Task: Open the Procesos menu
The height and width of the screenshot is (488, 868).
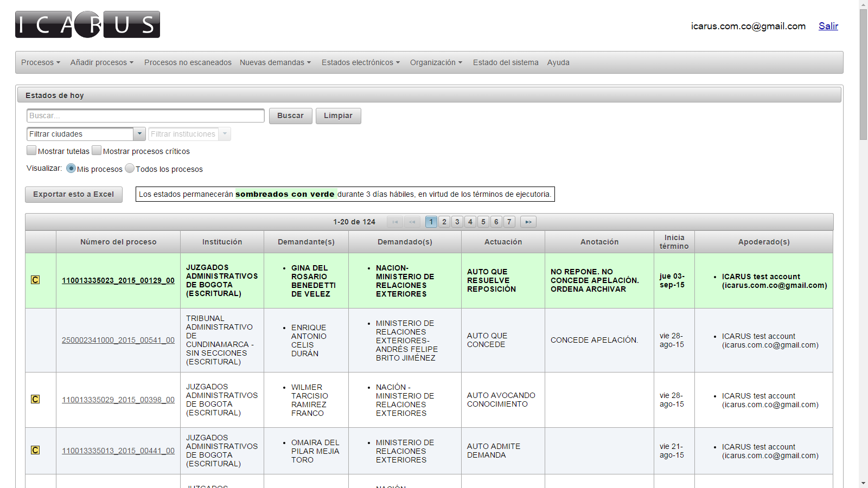Action: click(x=41, y=62)
